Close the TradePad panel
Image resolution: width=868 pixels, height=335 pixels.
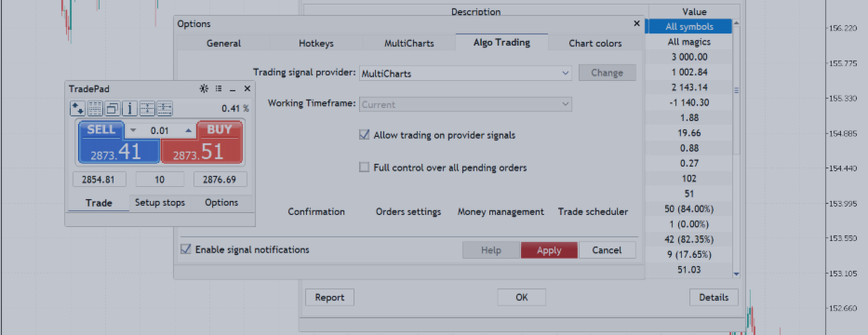tap(247, 88)
